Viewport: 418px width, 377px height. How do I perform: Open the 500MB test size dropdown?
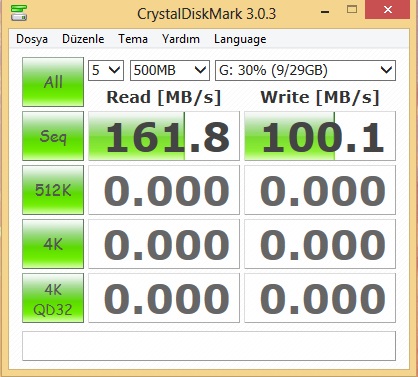coord(170,70)
